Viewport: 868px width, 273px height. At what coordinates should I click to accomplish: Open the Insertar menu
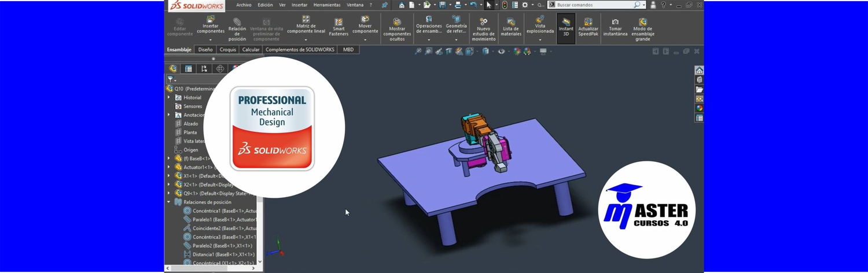pos(300,5)
